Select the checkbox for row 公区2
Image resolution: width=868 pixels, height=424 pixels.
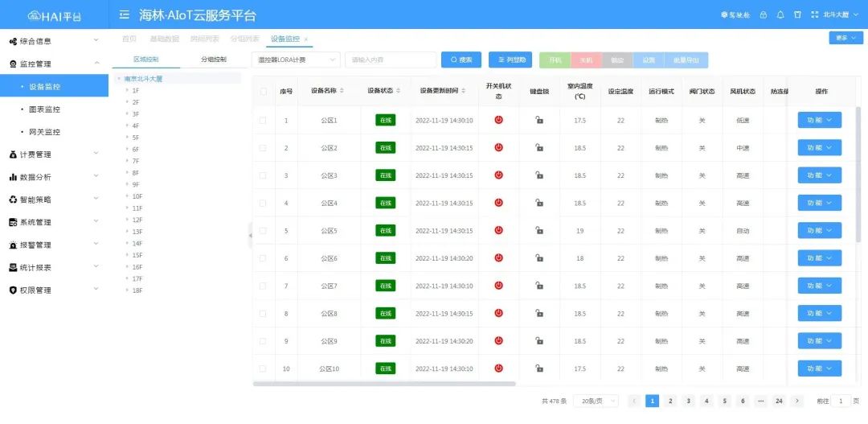click(263, 148)
